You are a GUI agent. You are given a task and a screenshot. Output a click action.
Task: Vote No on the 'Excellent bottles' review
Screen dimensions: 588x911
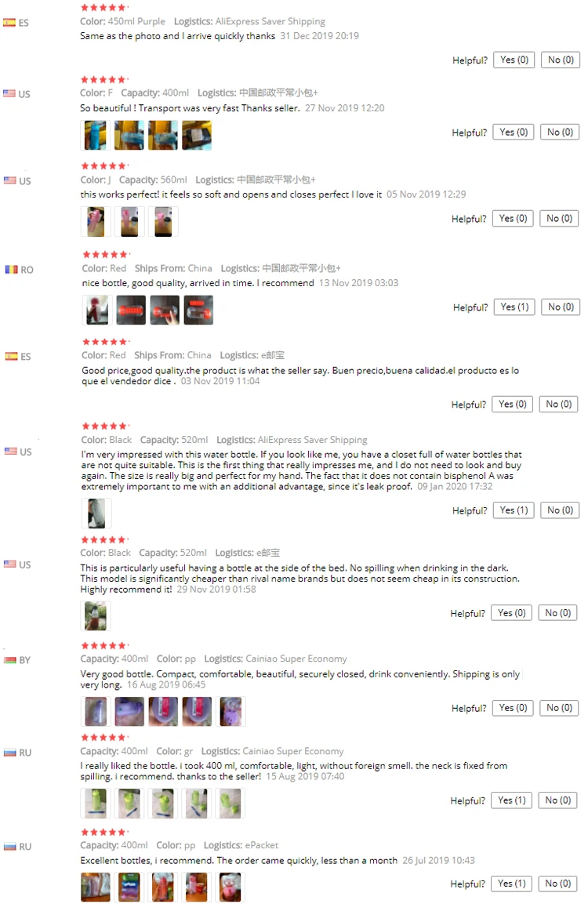point(558,883)
